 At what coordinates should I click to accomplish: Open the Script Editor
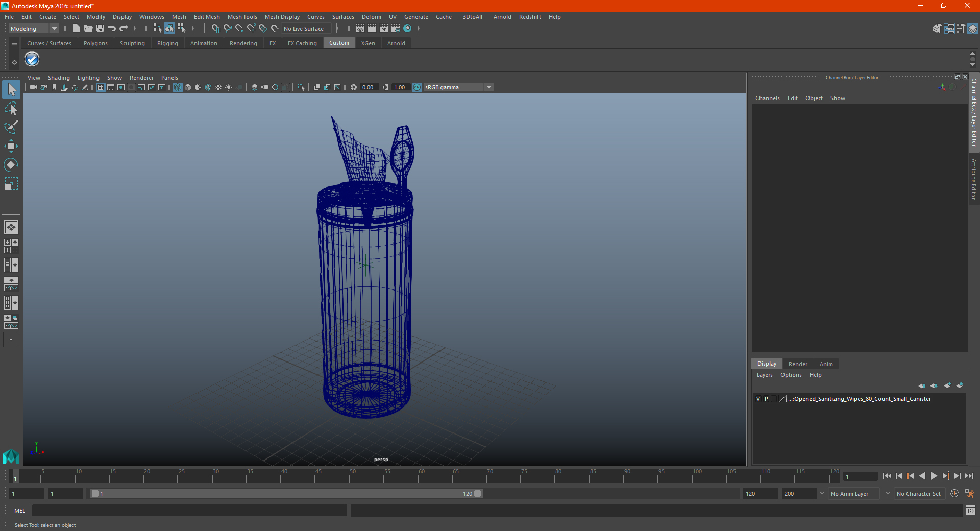pyautogui.click(x=971, y=510)
